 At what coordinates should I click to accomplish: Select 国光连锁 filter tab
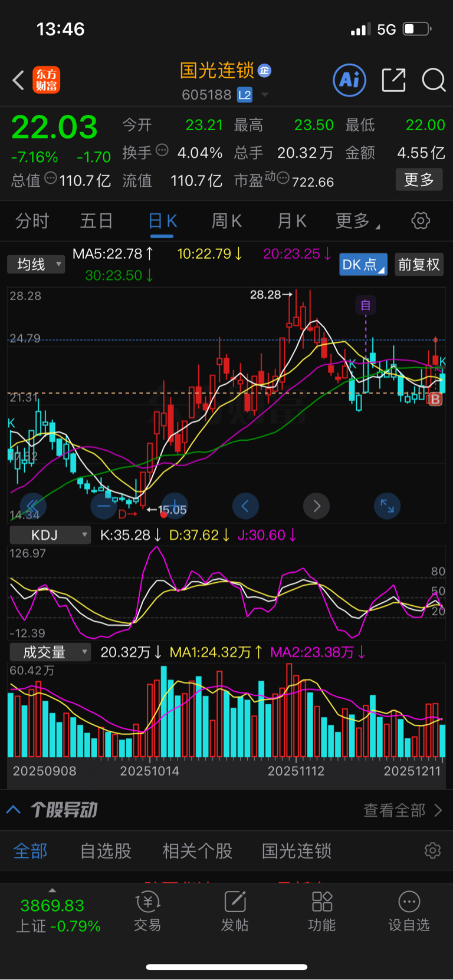297,851
